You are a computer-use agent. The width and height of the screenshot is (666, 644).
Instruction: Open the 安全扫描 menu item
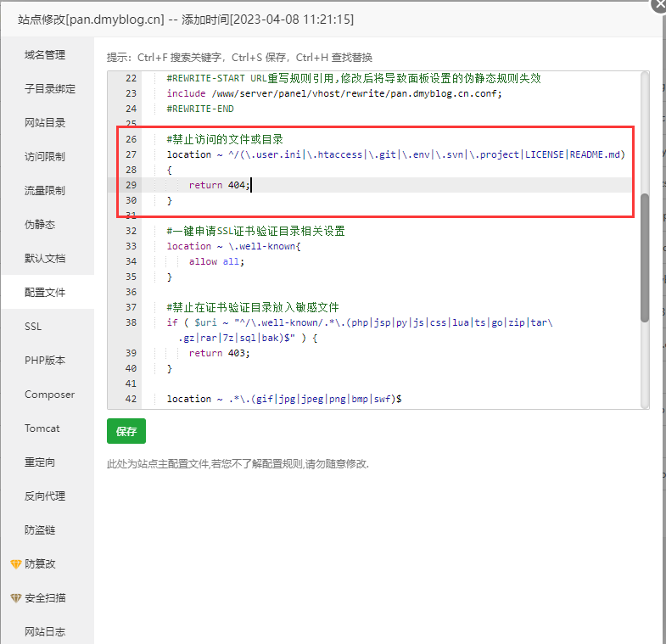click(x=45, y=598)
